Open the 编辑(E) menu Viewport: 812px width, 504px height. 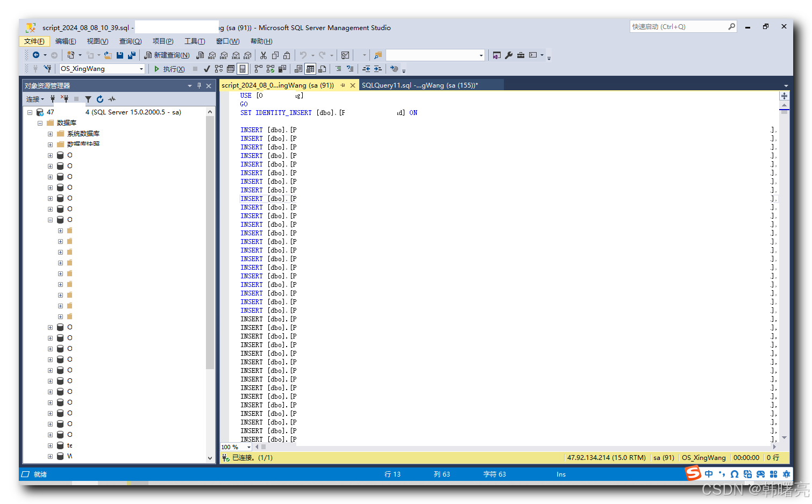tap(66, 41)
